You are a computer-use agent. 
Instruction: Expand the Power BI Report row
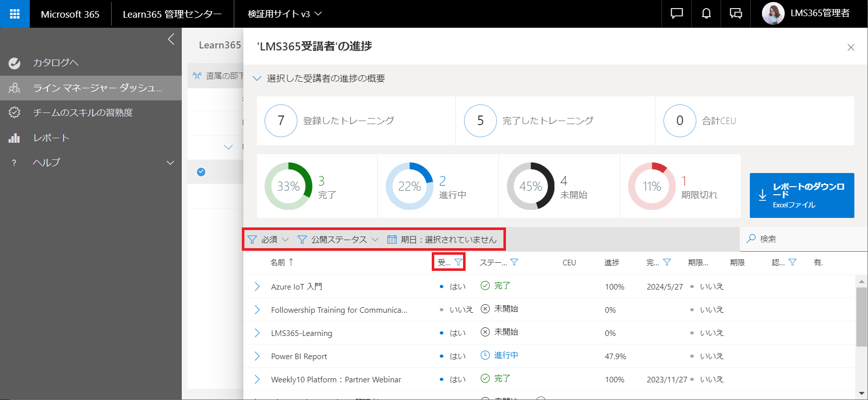coord(257,356)
